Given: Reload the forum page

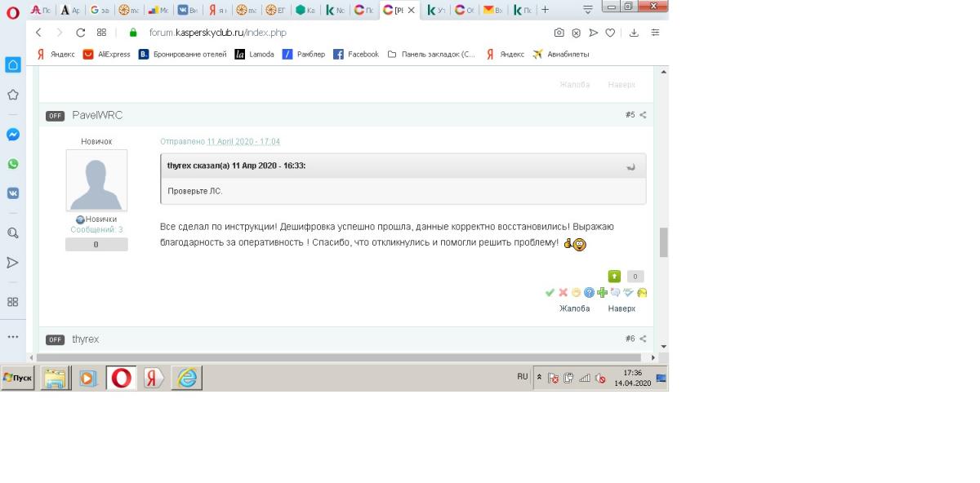Looking at the screenshot, I should tap(80, 33).
